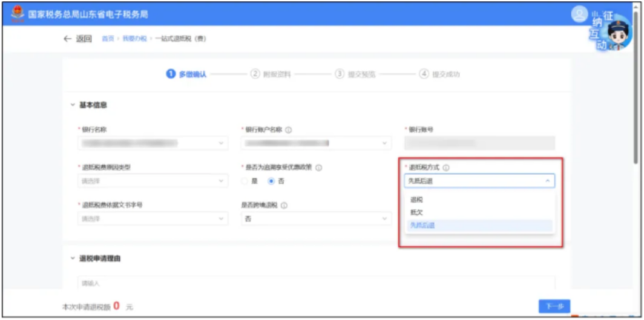644x320 pixels.
Task: Open the 银行名称 dropdown
Action: [153, 143]
